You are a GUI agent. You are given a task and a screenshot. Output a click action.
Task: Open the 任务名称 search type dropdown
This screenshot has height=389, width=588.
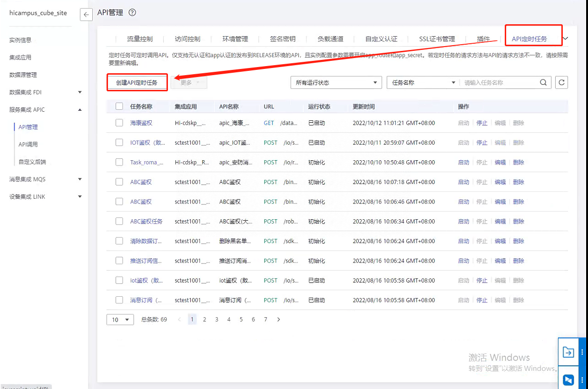(423, 82)
